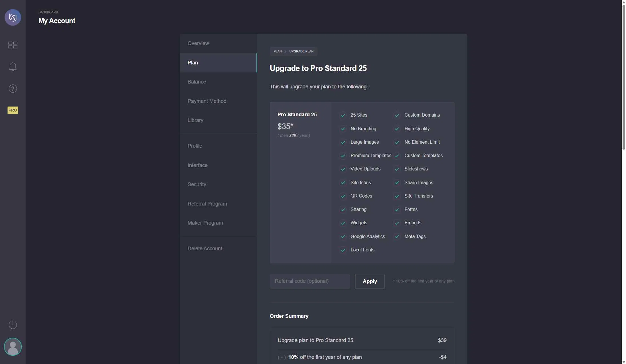Open Payment Method settings
626x364 pixels.
point(207,101)
